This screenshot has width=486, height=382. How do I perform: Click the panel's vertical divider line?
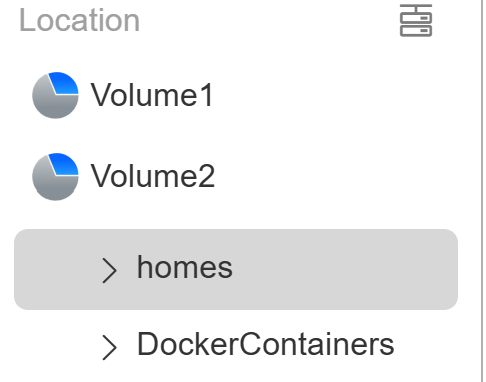(482, 191)
